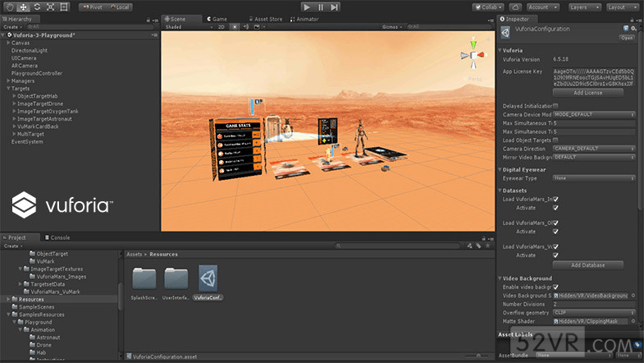Switch to the Game tab
The height and width of the screenshot is (363, 644).
click(x=217, y=19)
